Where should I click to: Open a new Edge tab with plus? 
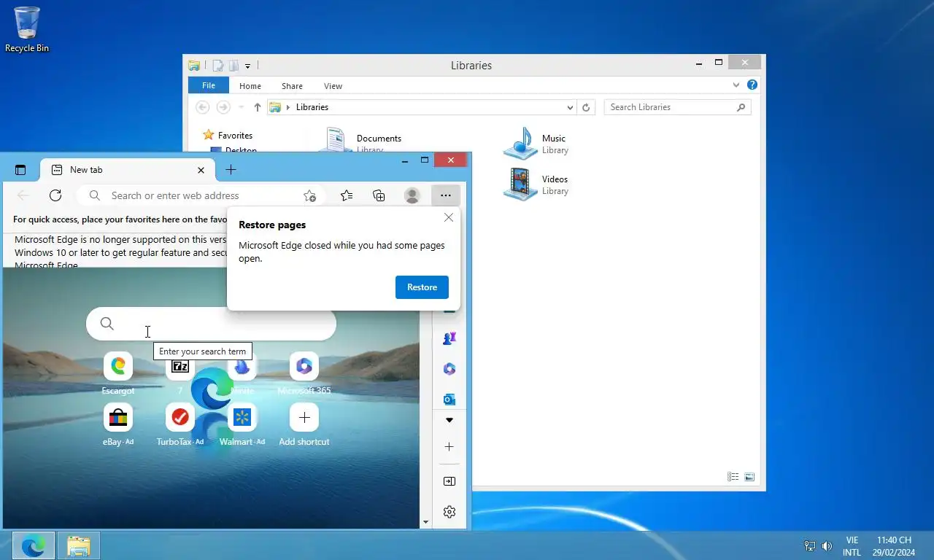pyautogui.click(x=231, y=170)
